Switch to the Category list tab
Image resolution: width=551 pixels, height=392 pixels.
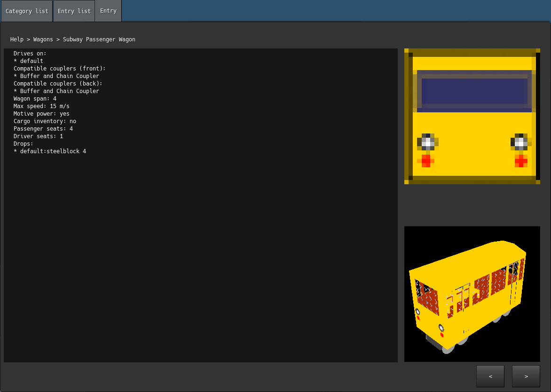[x=27, y=11]
